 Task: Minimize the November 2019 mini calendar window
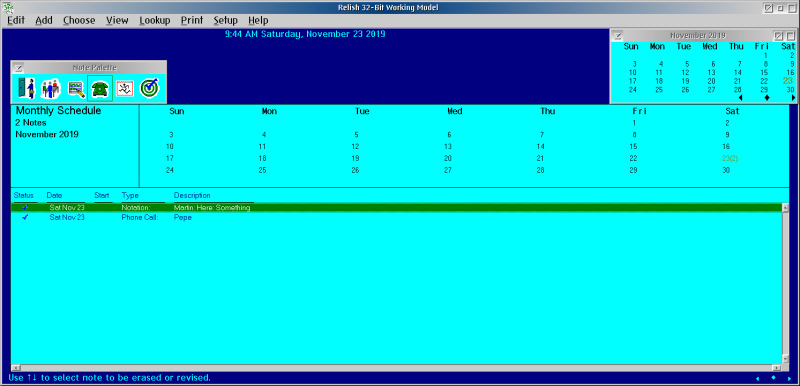pos(779,36)
